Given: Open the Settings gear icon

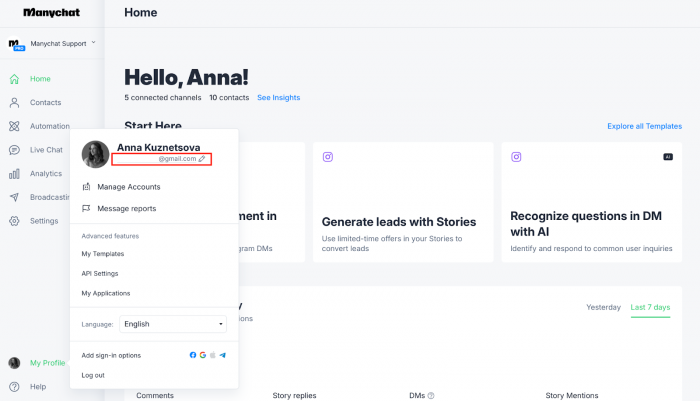Looking at the screenshot, I should tap(14, 221).
